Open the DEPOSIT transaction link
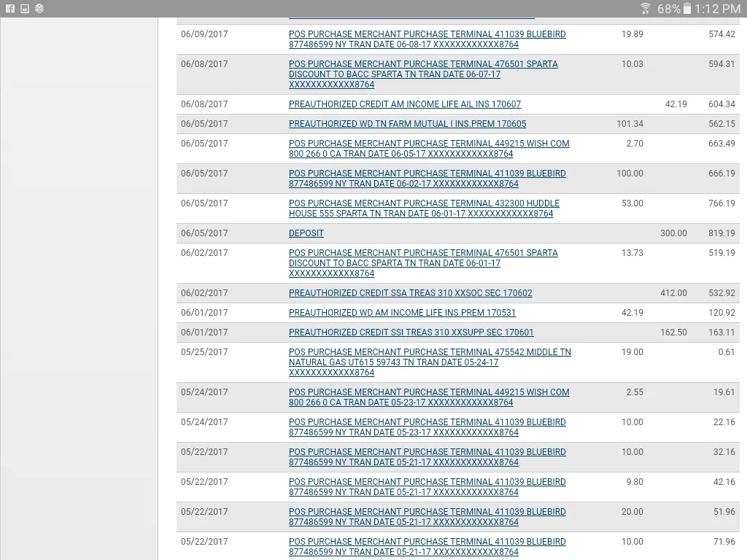Viewport: 747px width, 560px height. 306,233
